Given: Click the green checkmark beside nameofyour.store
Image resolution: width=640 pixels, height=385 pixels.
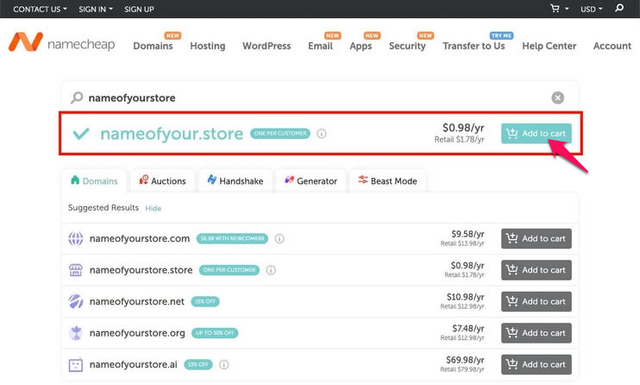Looking at the screenshot, I should [x=81, y=134].
